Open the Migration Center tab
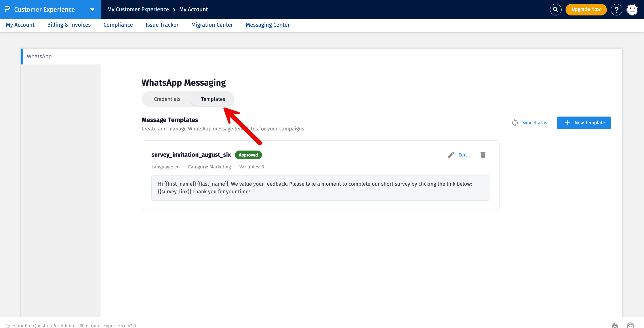Image resolution: width=644 pixels, height=328 pixels. click(212, 25)
